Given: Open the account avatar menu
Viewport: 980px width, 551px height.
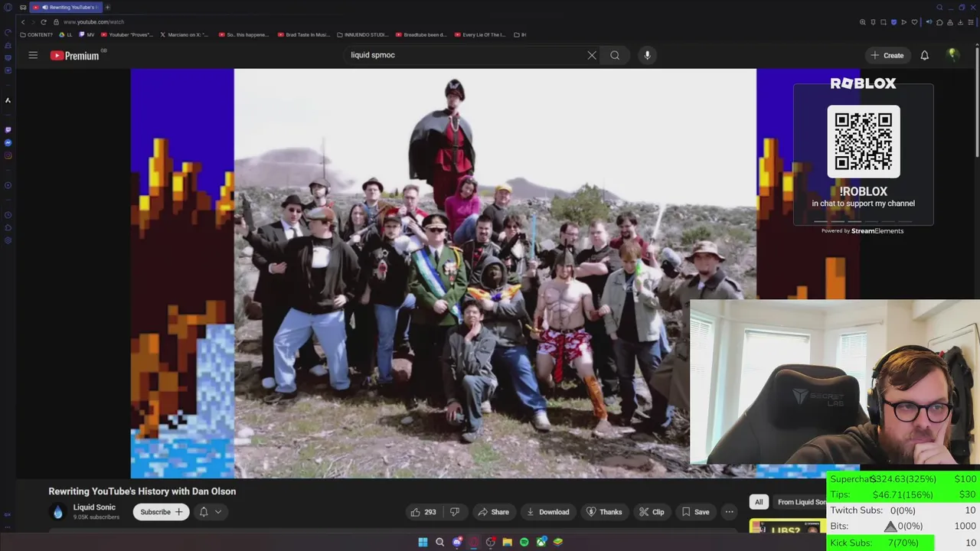Looking at the screenshot, I should [952, 54].
